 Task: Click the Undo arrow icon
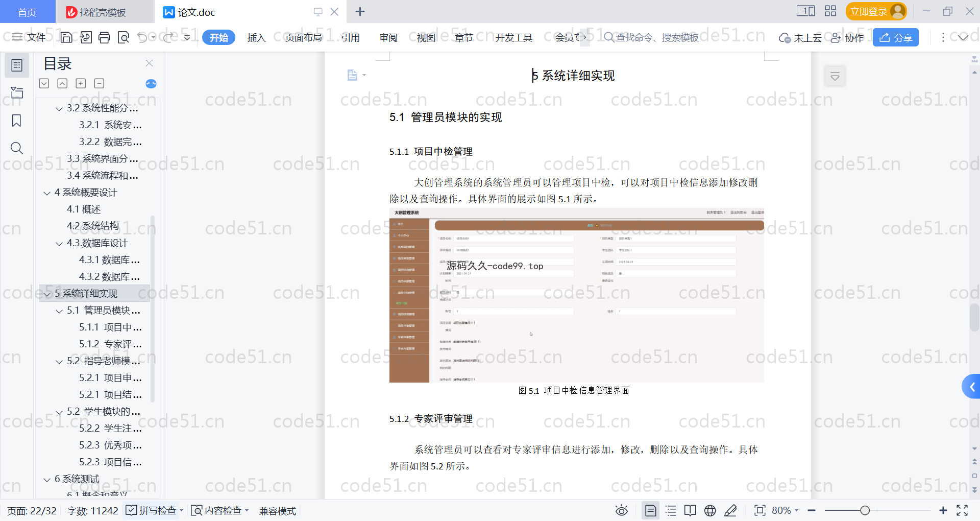tap(142, 37)
